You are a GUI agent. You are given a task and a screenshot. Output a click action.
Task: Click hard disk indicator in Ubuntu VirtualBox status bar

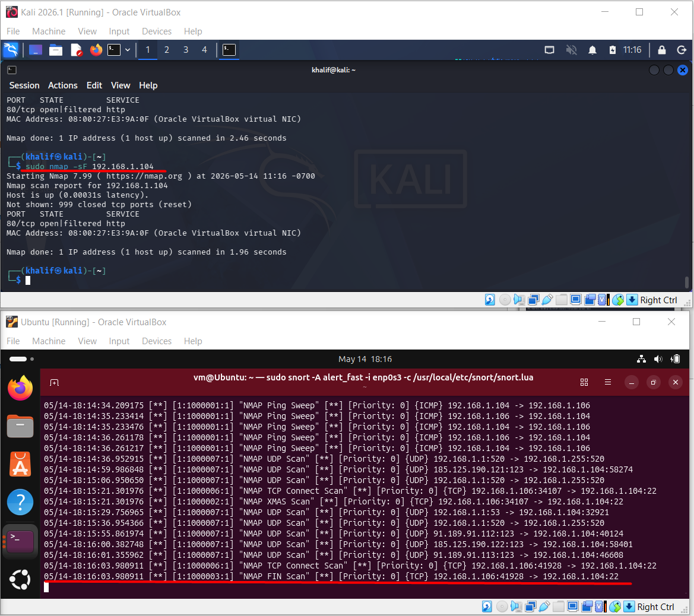[x=487, y=607]
